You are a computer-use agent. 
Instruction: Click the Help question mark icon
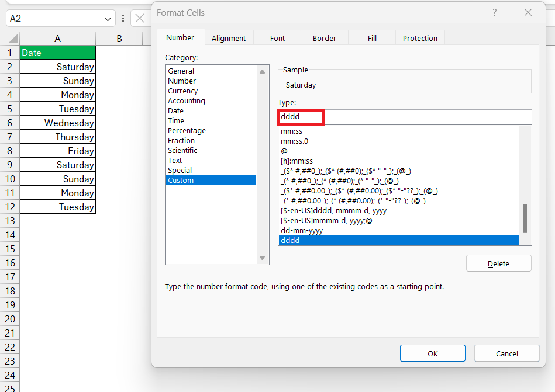(495, 13)
